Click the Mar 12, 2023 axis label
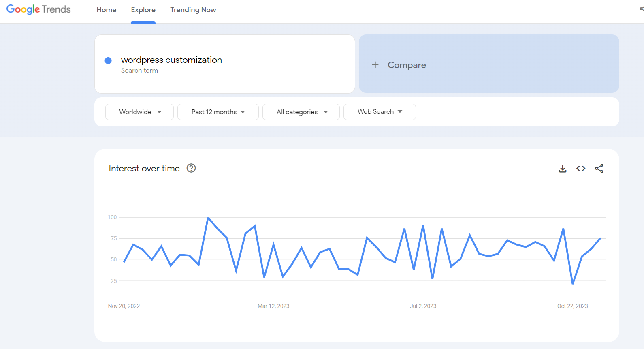The height and width of the screenshot is (349, 644). (x=273, y=306)
